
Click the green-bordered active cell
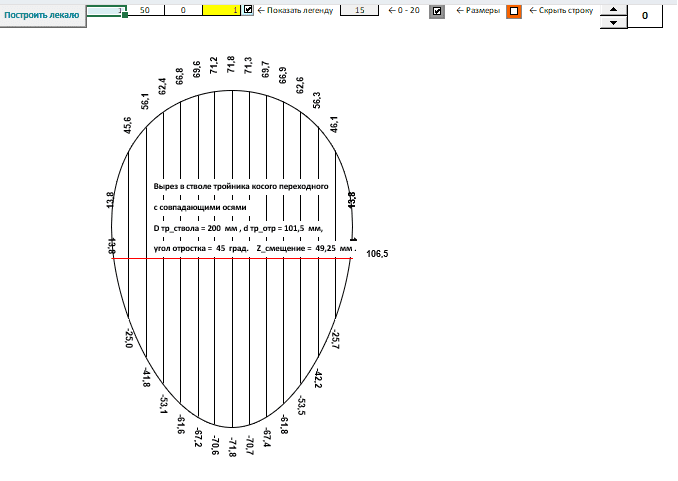pyautogui.click(x=106, y=10)
